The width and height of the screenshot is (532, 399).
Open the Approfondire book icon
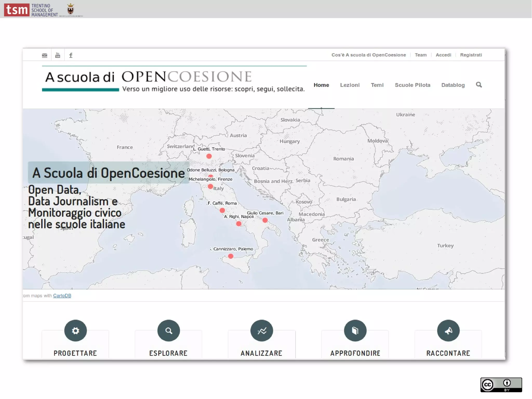[355, 331]
